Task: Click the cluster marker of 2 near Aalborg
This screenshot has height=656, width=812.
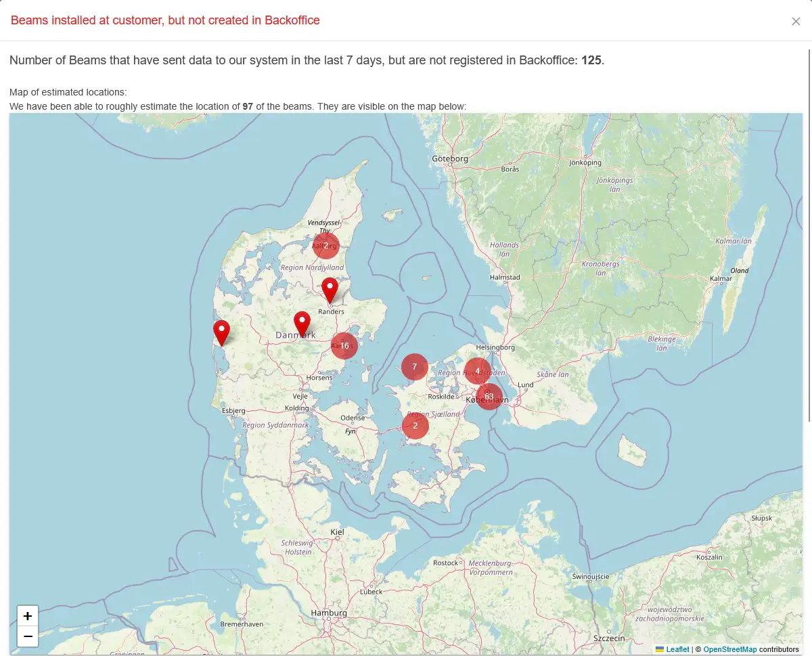Action: [x=325, y=246]
